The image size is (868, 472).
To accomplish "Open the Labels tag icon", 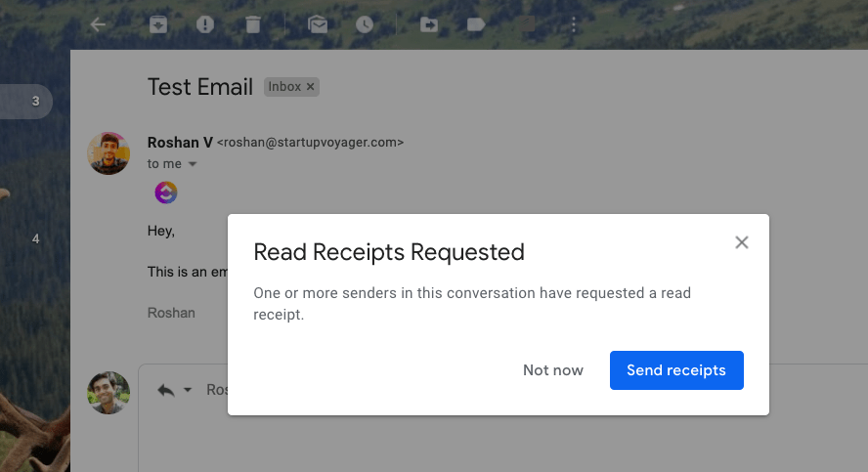I will click(x=476, y=25).
